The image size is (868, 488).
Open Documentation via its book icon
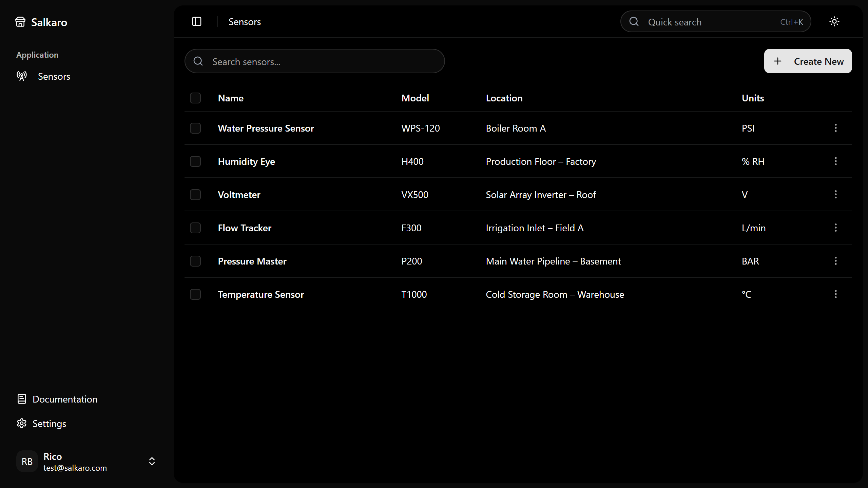click(x=21, y=399)
